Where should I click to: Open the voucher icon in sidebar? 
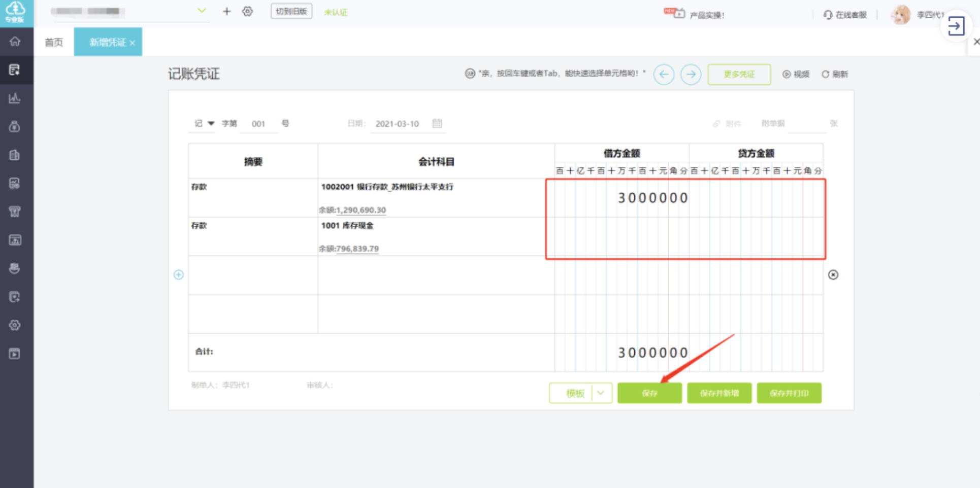click(x=15, y=69)
